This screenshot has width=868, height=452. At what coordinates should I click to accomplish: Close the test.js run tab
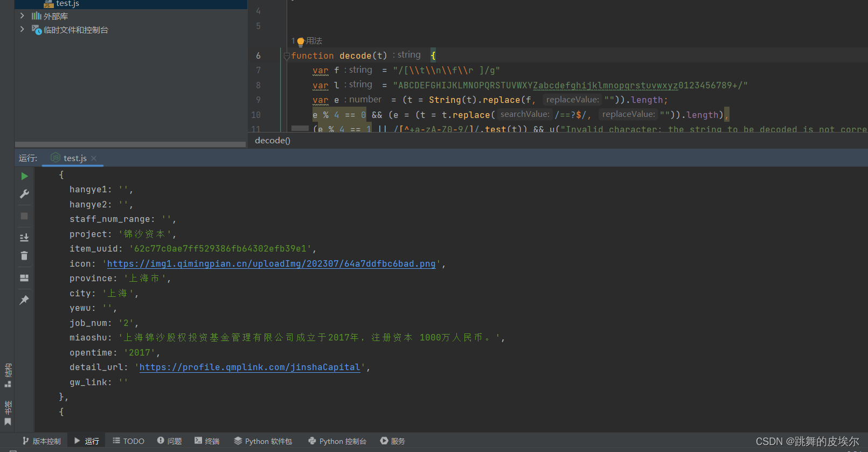pos(94,158)
